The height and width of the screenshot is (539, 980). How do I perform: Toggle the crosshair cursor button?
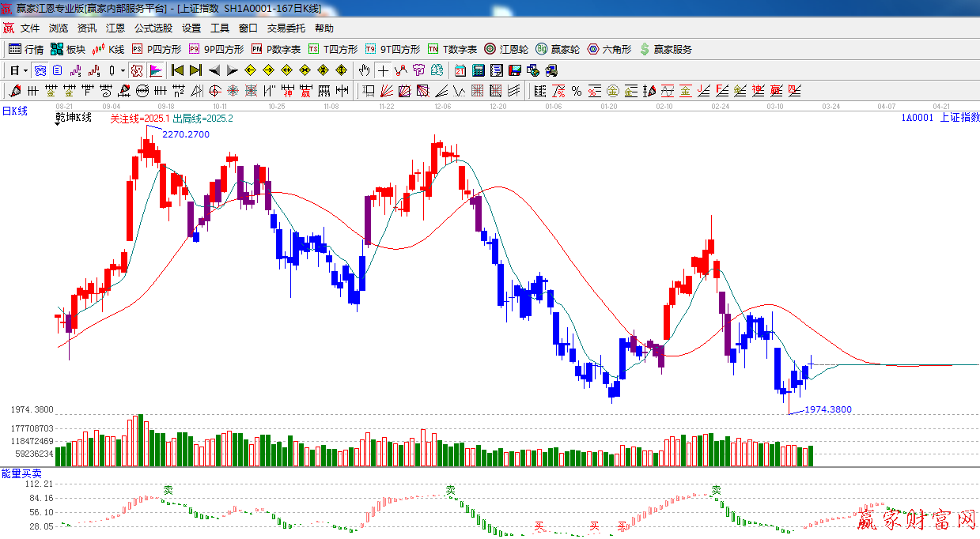[383, 70]
